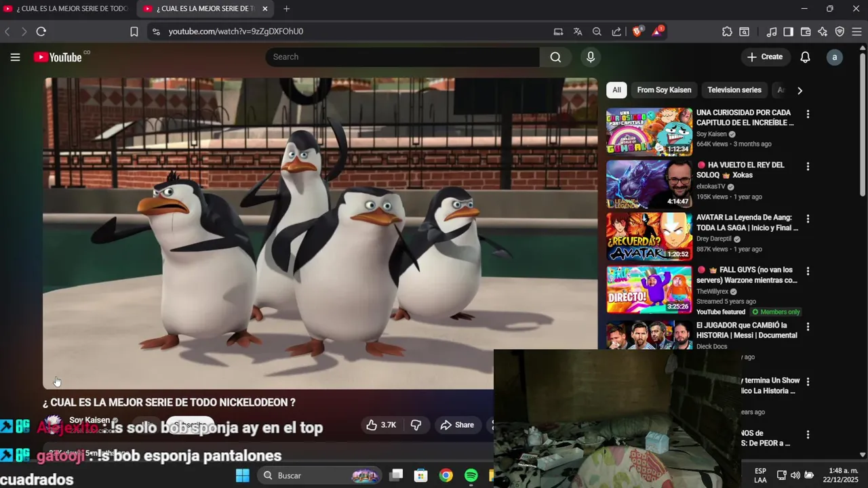This screenshot has height=488, width=868.
Task: Select the All filter chip
Action: (616, 90)
